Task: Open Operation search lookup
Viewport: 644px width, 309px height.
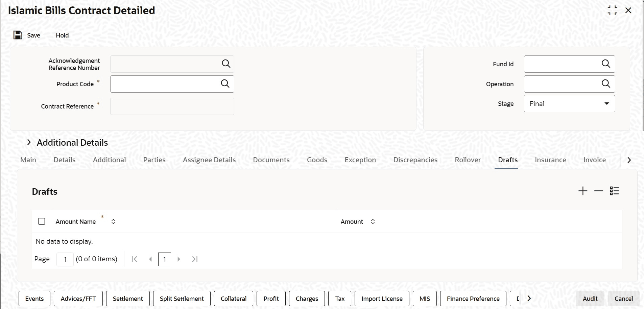Action: 606,84
